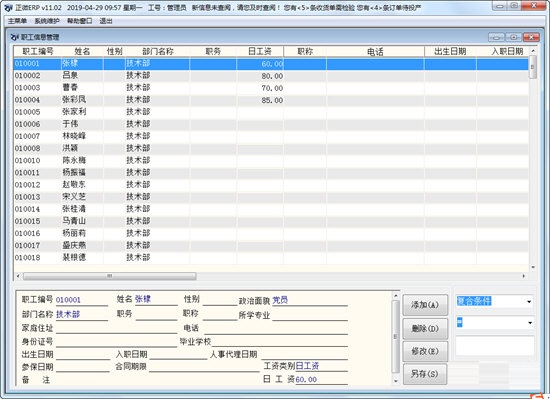The image size is (550, 399).
Task: Click the 职称 column header
Action: [305, 52]
